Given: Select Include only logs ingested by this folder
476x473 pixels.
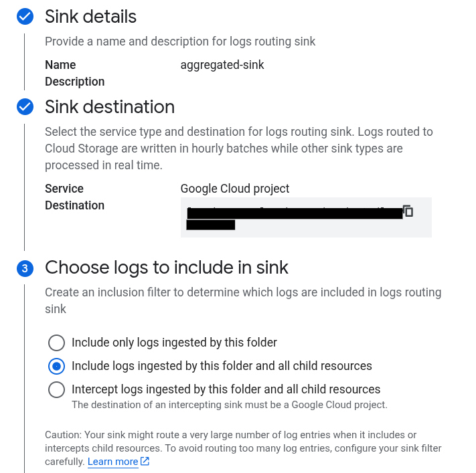Looking at the screenshot, I should [x=56, y=343].
